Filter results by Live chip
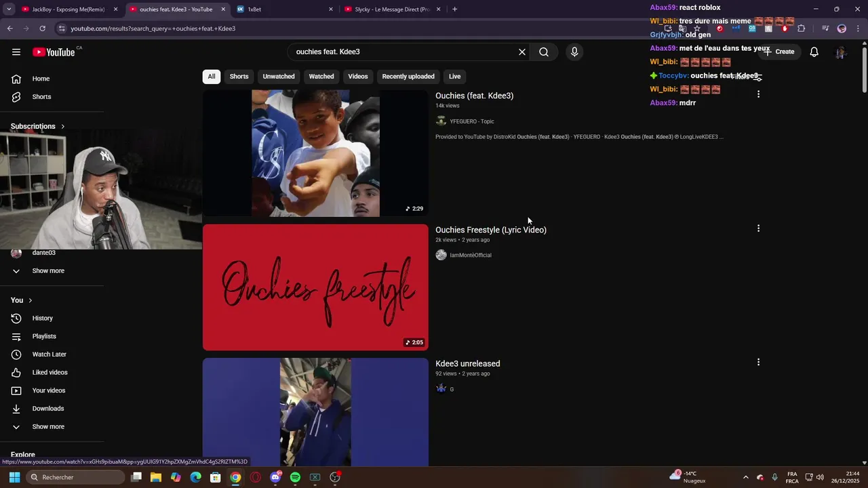Viewport: 868px width, 488px height. [454, 77]
